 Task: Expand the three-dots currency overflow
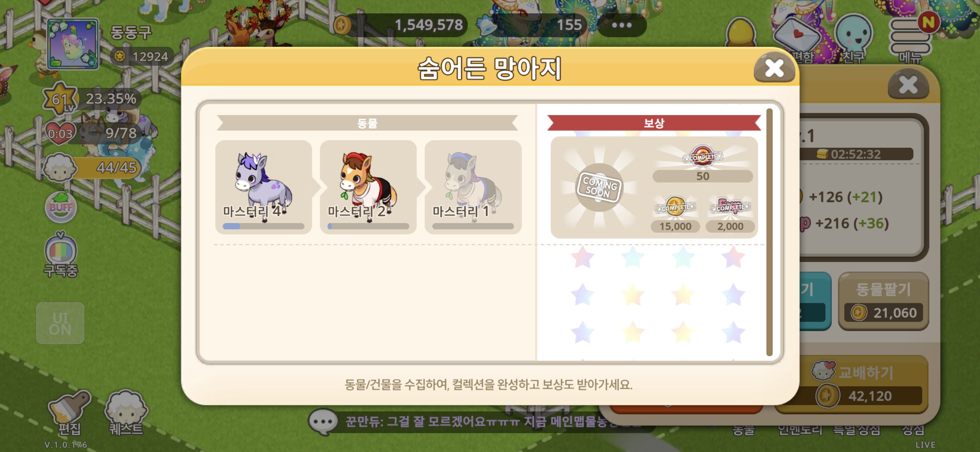tap(622, 25)
